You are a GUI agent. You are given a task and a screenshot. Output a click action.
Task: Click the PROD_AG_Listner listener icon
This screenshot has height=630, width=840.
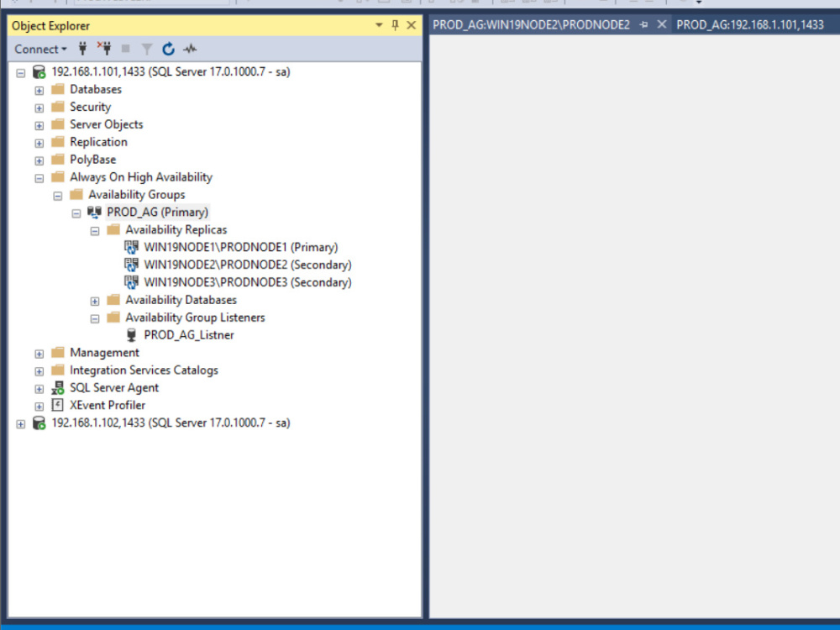point(131,335)
